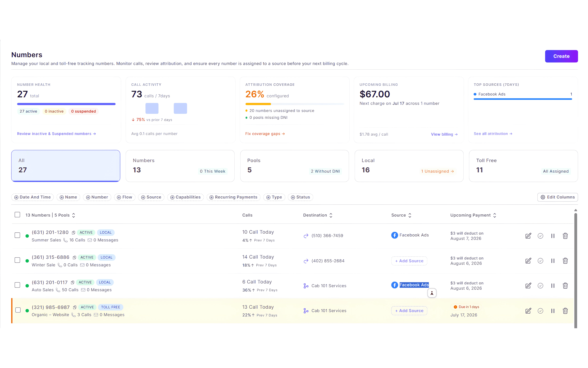Image resolution: width=588 pixels, height=368 pixels.
Task: Pause the (631) 201-1280 number
Action: [x=553, y=236]
